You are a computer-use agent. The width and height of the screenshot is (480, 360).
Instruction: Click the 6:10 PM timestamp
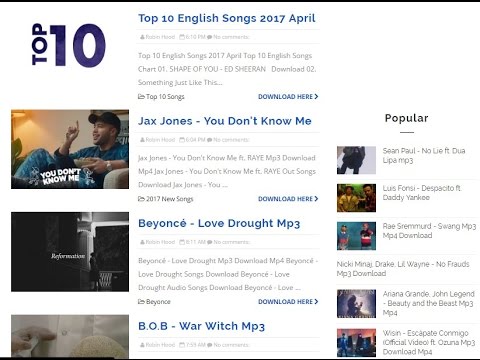click(195, 37)
